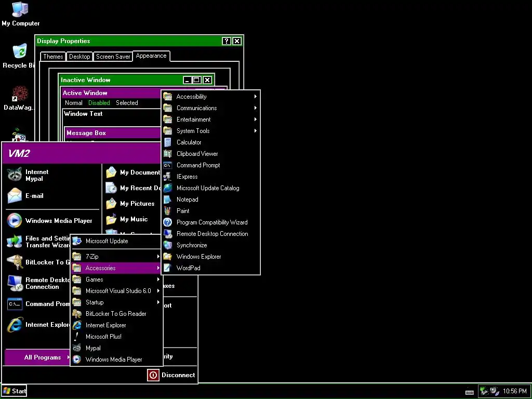Click the All Programs button

[37, 357]
